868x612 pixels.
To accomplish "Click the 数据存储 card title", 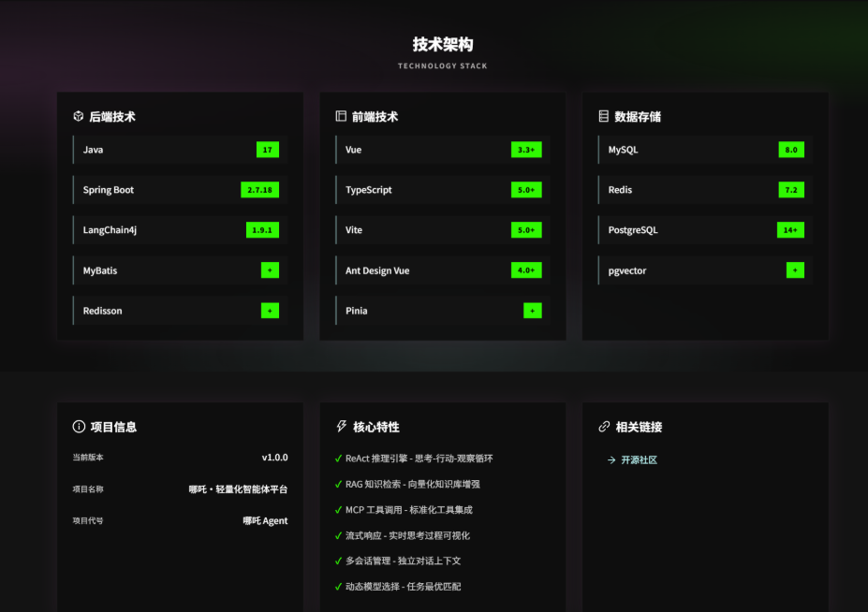I will click(638, 117).
